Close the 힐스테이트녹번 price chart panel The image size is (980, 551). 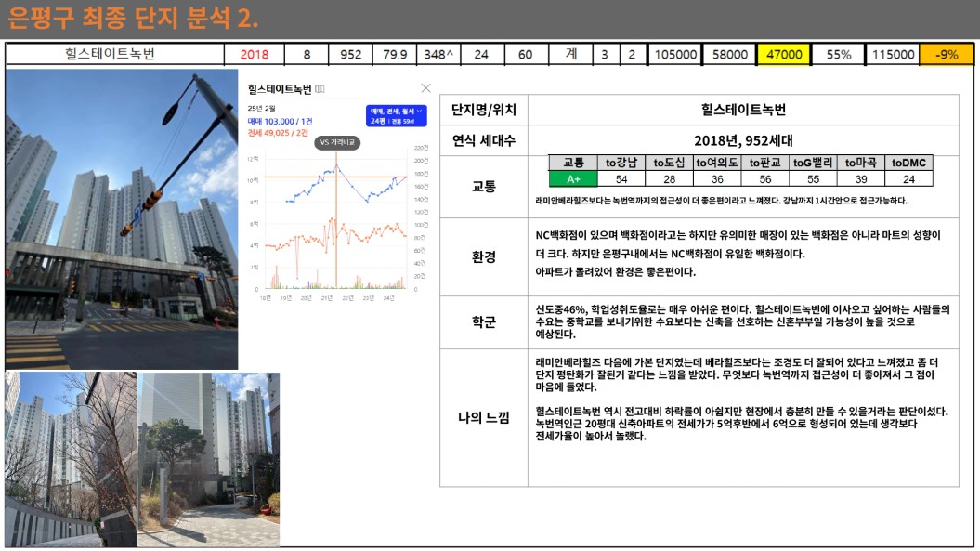tap(425, 88)
